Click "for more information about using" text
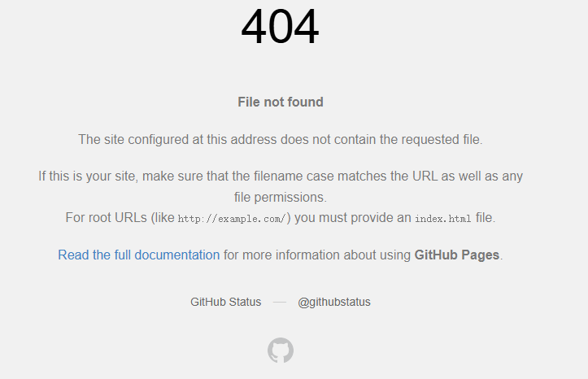The height and width of the screenshot is (379, 588). click(317, 255)
